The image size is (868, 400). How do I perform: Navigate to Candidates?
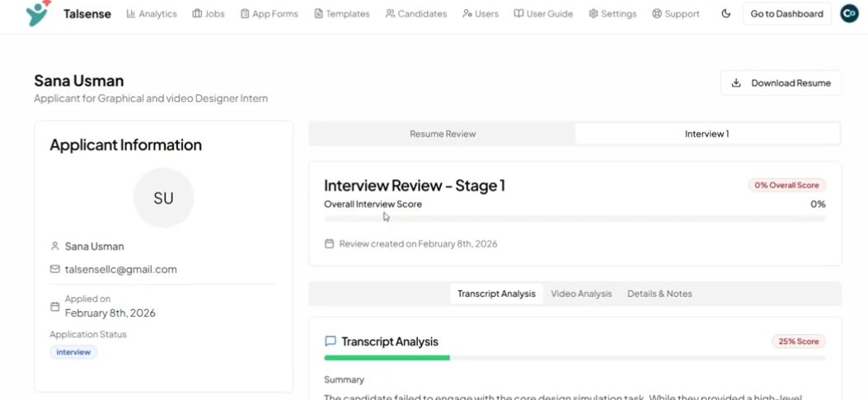(415, 14)
